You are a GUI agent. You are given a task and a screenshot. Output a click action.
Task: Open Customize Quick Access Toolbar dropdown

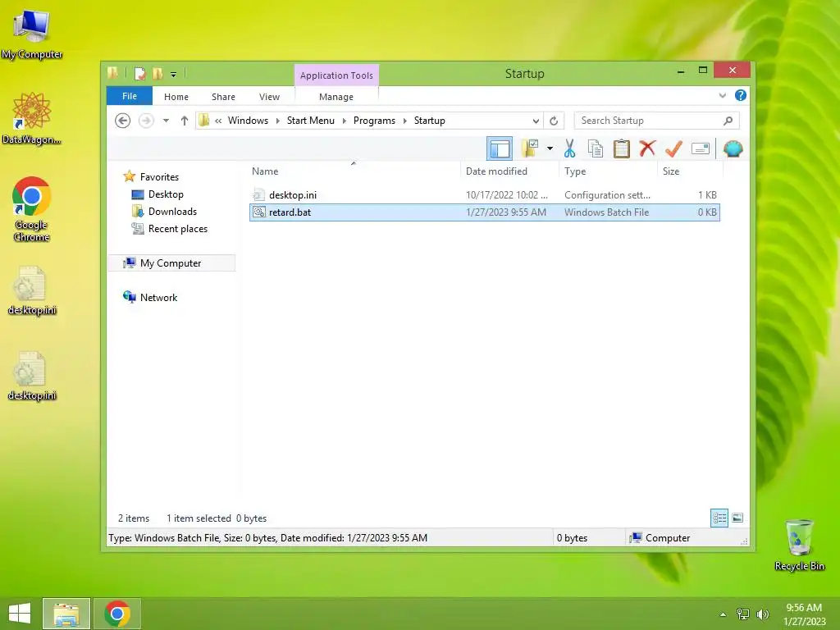click(174, 74)
